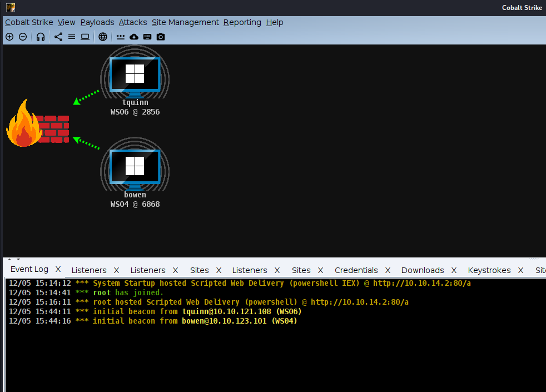546x392 pixels.
Task: Switch to the Credentials tab
Action: click(356, 270)
